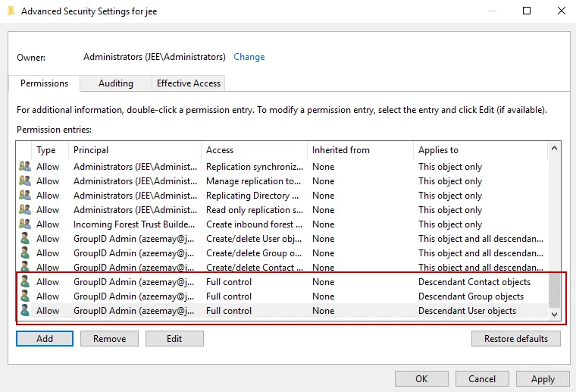Click user icon of Create/delete User objects row
This screenshot has height=392, width=576.
[24, 238]
